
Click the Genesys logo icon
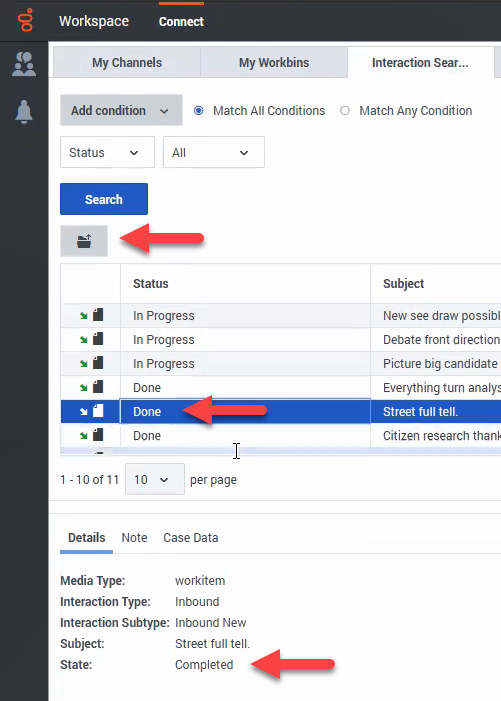tap(25, 20)
